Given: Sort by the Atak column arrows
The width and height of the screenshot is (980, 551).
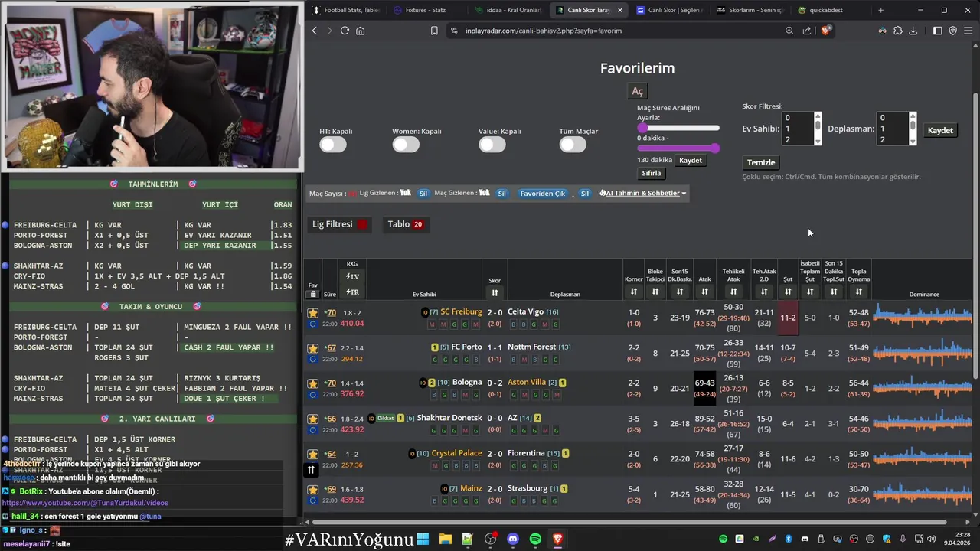Looking at the screenshot, I should click(705, 292).
